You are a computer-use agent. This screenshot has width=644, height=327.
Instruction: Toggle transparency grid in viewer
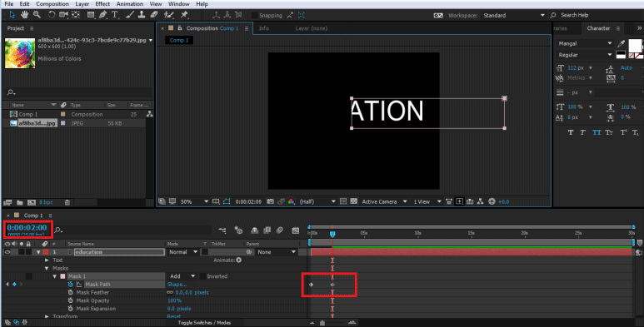click(353, 201)
